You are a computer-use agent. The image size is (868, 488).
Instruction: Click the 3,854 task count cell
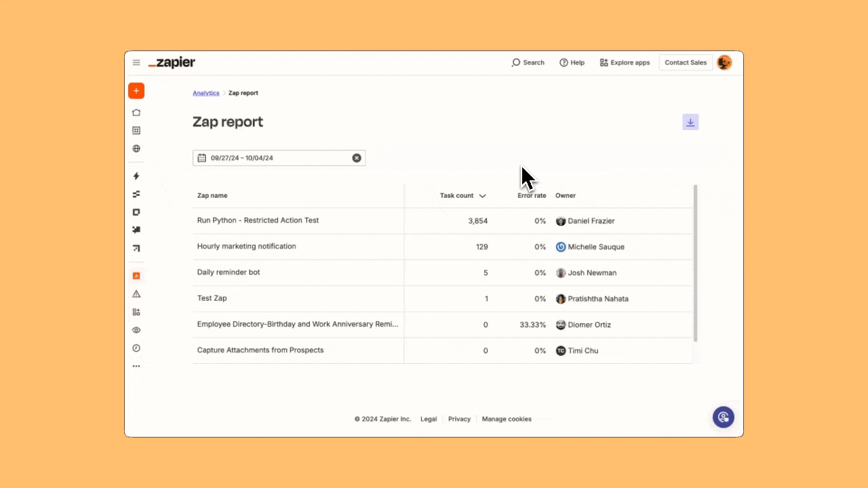[x=477, y=221]
